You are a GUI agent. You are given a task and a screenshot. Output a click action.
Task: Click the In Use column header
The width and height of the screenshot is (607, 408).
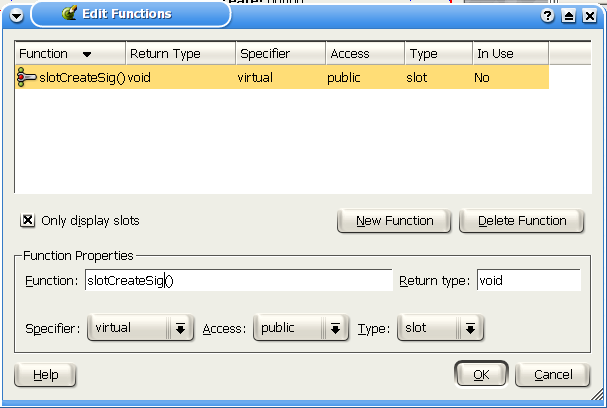coord(509,53)
